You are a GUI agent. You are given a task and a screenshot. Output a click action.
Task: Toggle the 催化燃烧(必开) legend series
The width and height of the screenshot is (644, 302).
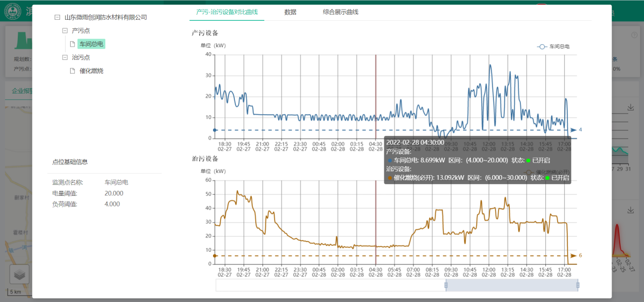click(549, 173)
